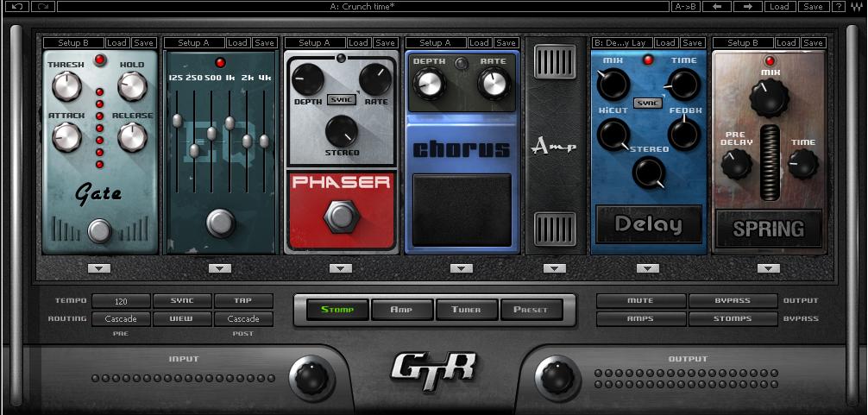Go to the next preset with the right arrow
Image resolution: width=868 pixels, height=415 pixels.
tap(747, 7)
